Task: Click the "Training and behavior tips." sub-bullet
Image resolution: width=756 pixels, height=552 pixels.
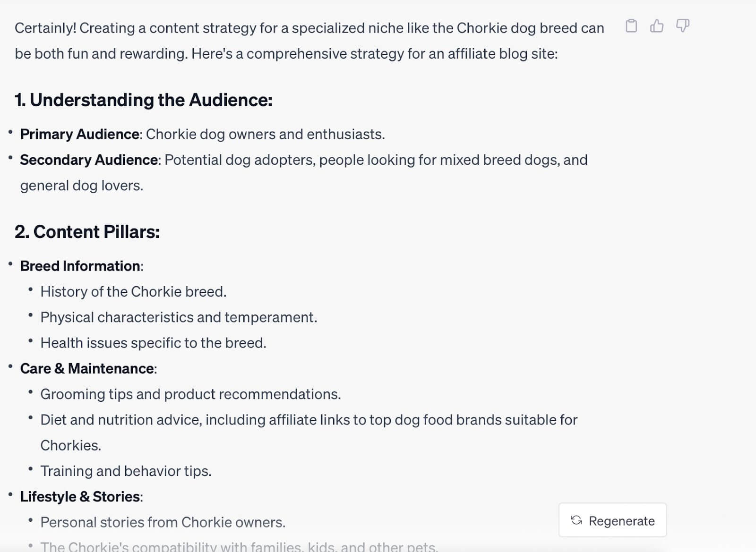Action: pyautogui.click(x=126, y=471)
